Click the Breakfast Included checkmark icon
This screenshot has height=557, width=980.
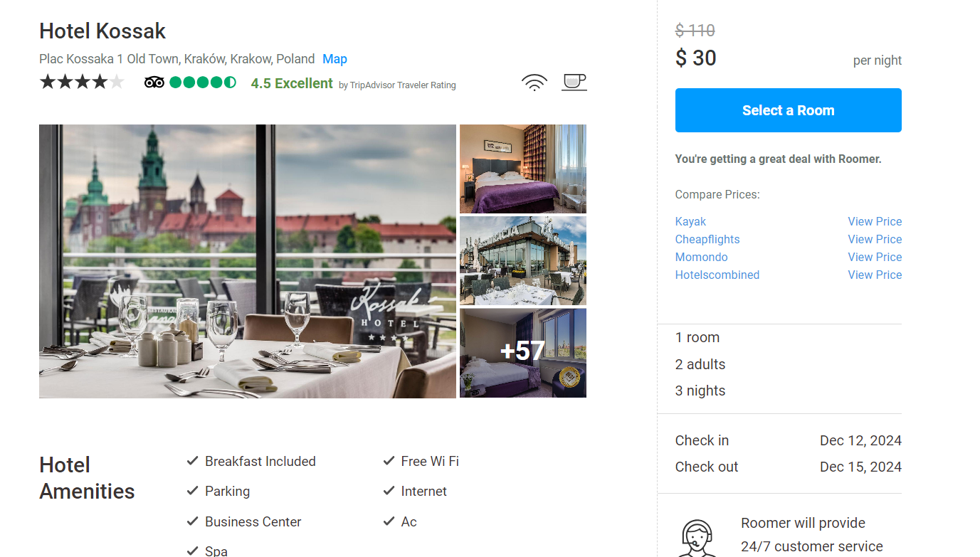192,461
